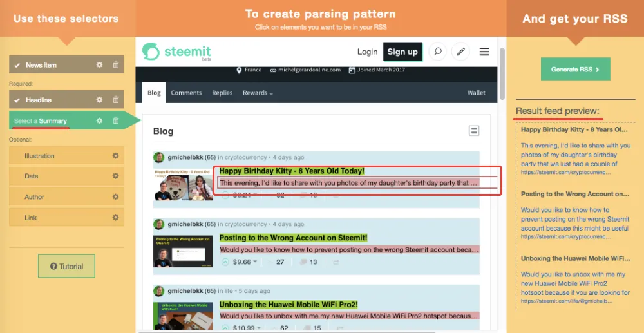Click gear icon on Illustration selector
Viewport: 644px width, 333px height.
pos(116,156)
